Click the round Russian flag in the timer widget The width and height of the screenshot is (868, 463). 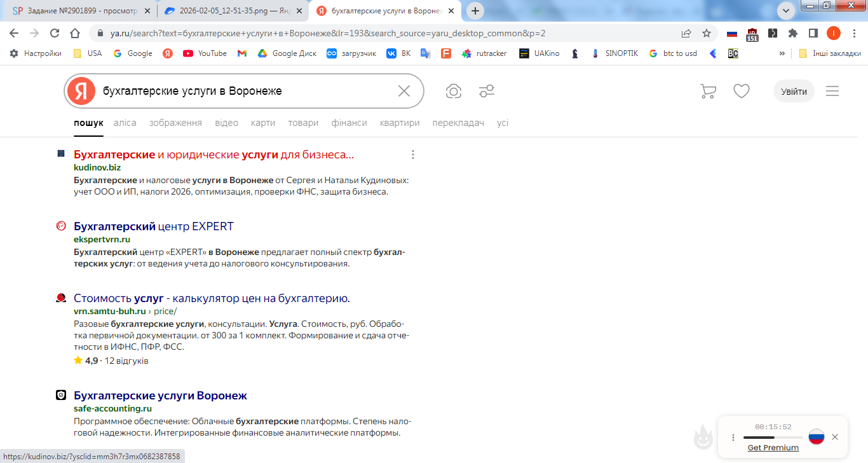tap(817, 437)
